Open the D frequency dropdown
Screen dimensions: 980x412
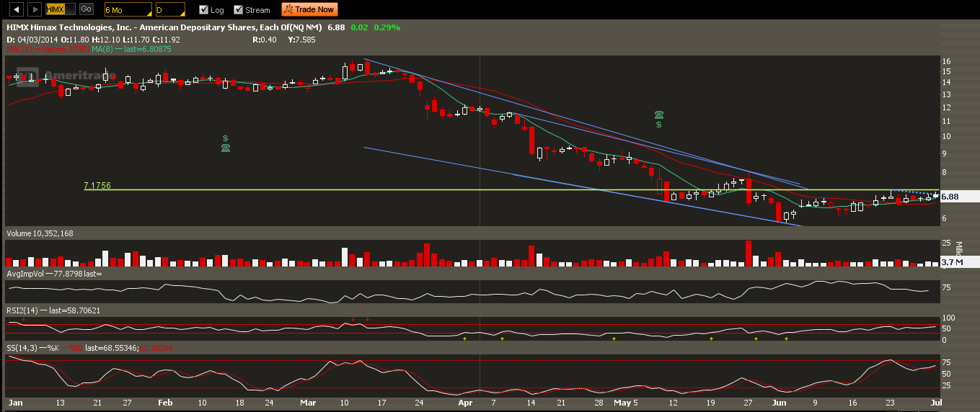(x=170, y=10)
